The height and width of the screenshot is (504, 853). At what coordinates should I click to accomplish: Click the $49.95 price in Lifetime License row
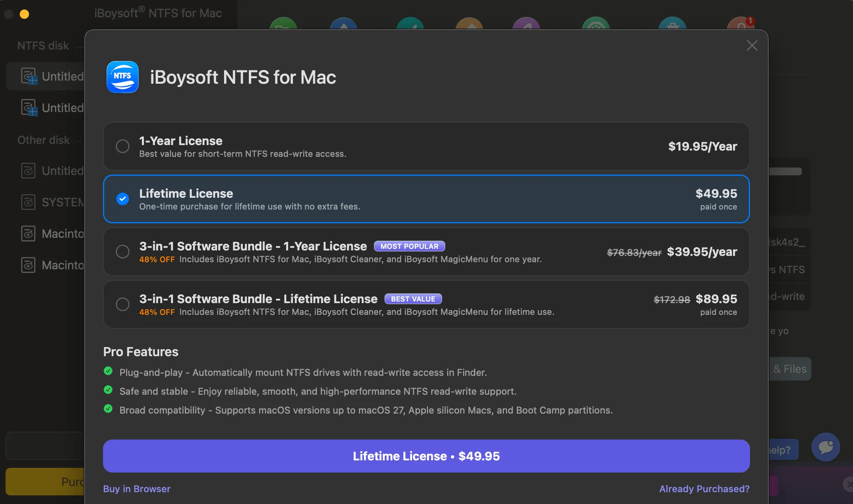[x=716, y=193]
